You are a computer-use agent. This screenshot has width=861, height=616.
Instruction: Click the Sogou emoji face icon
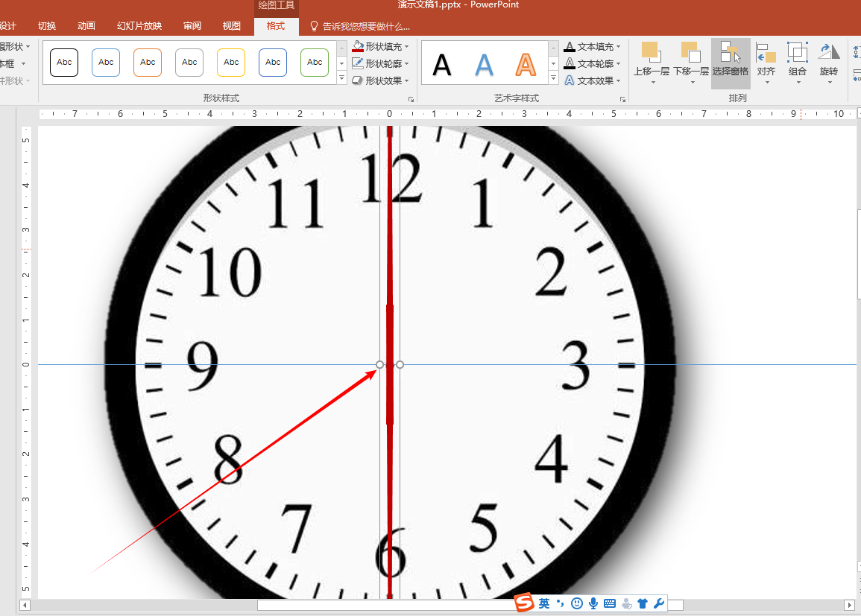(576, 603)
